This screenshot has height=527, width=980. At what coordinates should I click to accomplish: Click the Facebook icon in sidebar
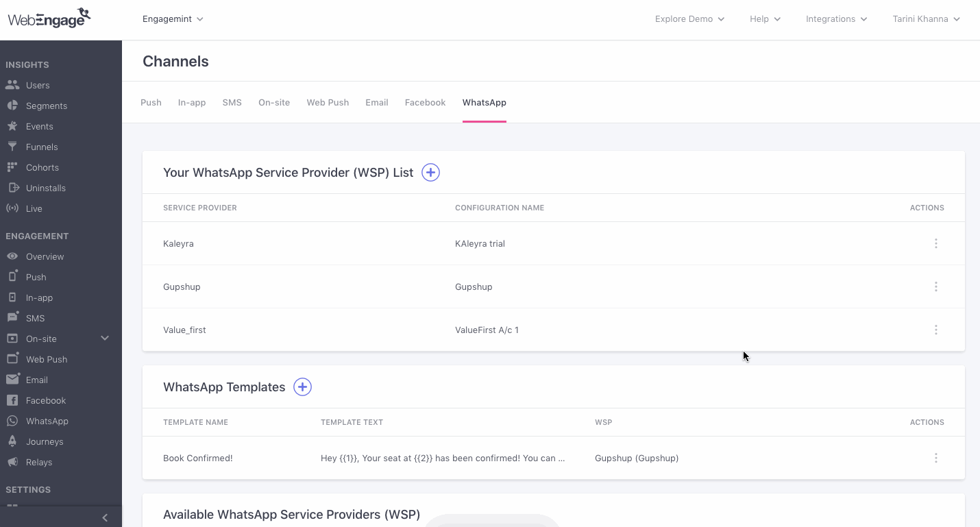[x=12, y=400]
